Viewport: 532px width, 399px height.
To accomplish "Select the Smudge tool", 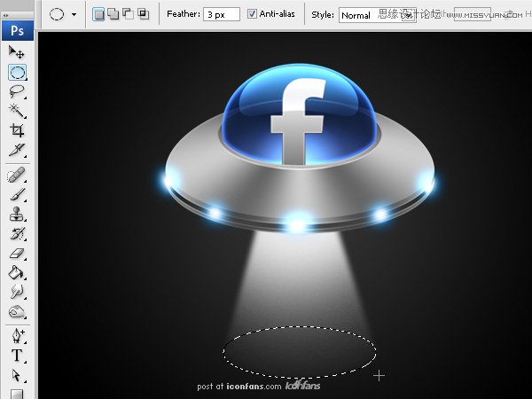I will [x=17, y=292].
